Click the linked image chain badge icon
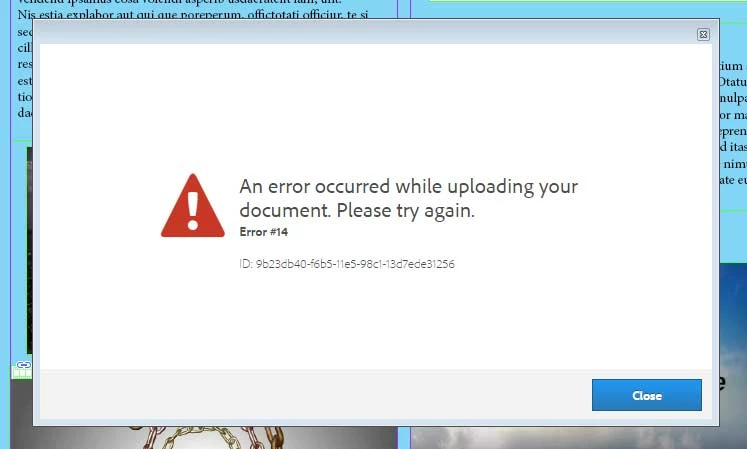The image size is (747, 449). pyautogui.click(x=23, y=365)
